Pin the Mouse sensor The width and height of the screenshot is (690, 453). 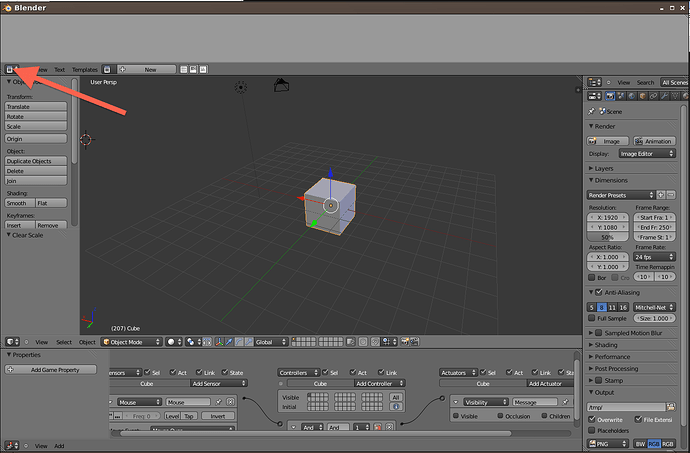219,402
